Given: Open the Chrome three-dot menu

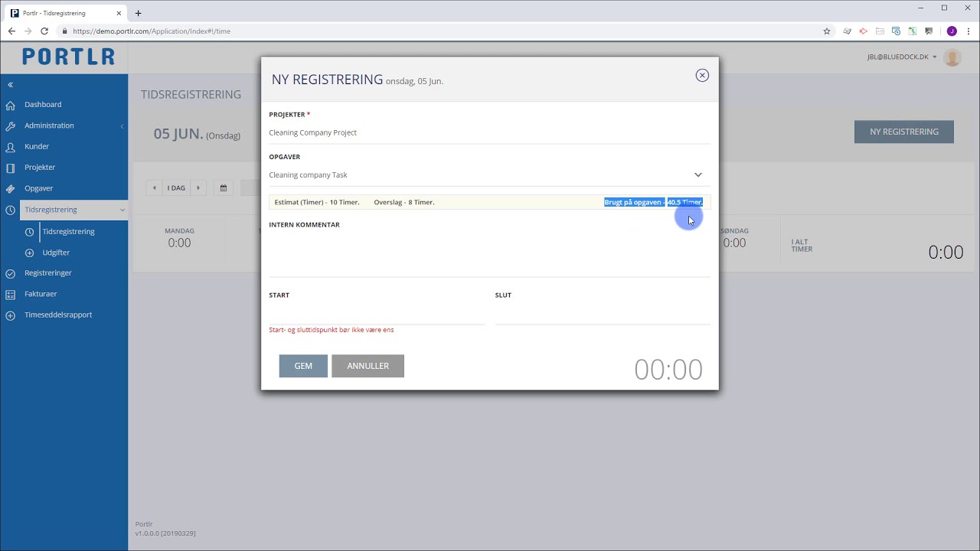Looking at the screenshot, I should (x=969, y=31).
